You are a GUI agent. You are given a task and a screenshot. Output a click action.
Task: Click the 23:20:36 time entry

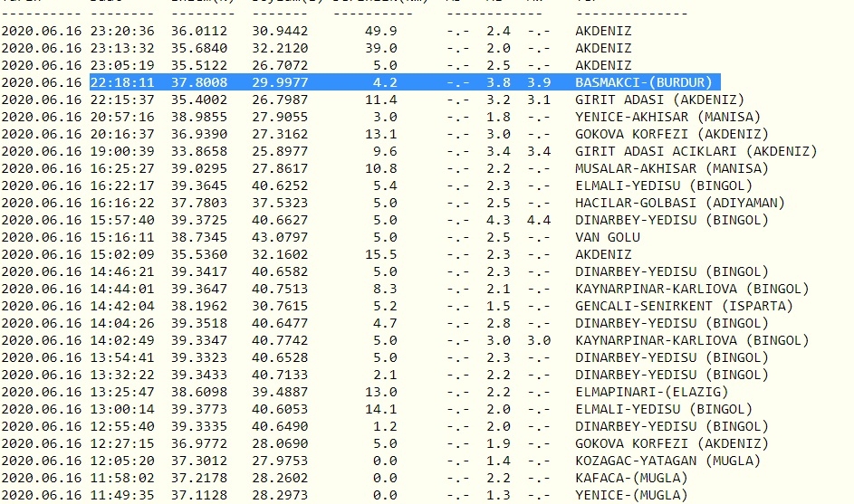click(x=122, y=31)
